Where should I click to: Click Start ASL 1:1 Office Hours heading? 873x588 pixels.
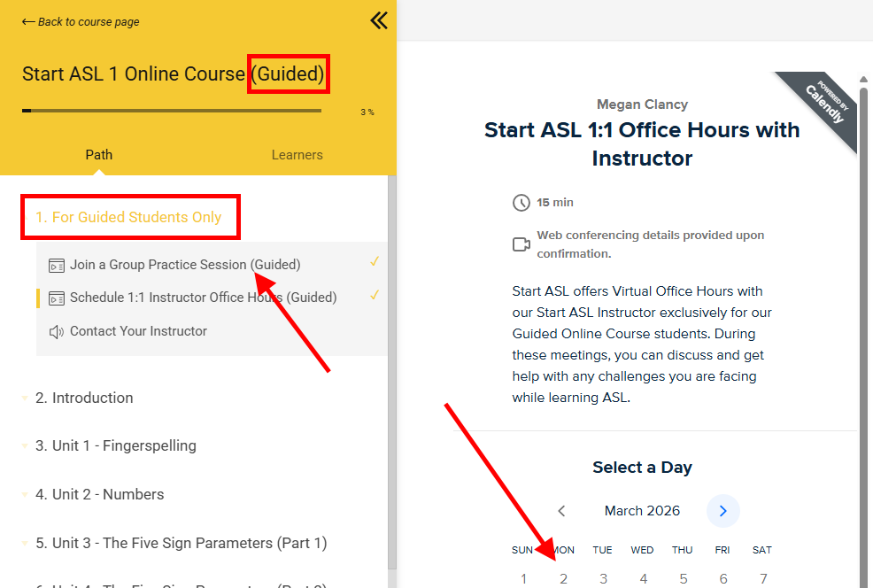642,143
